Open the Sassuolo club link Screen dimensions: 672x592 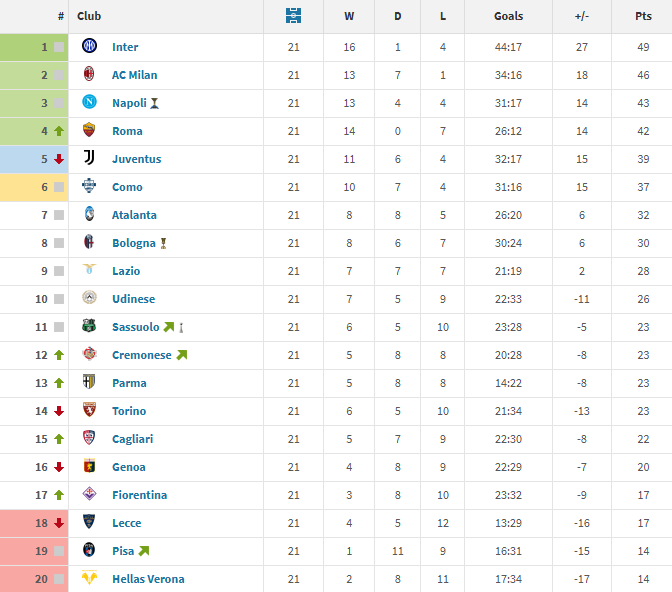pyautogui.click(x=135, y=327)
